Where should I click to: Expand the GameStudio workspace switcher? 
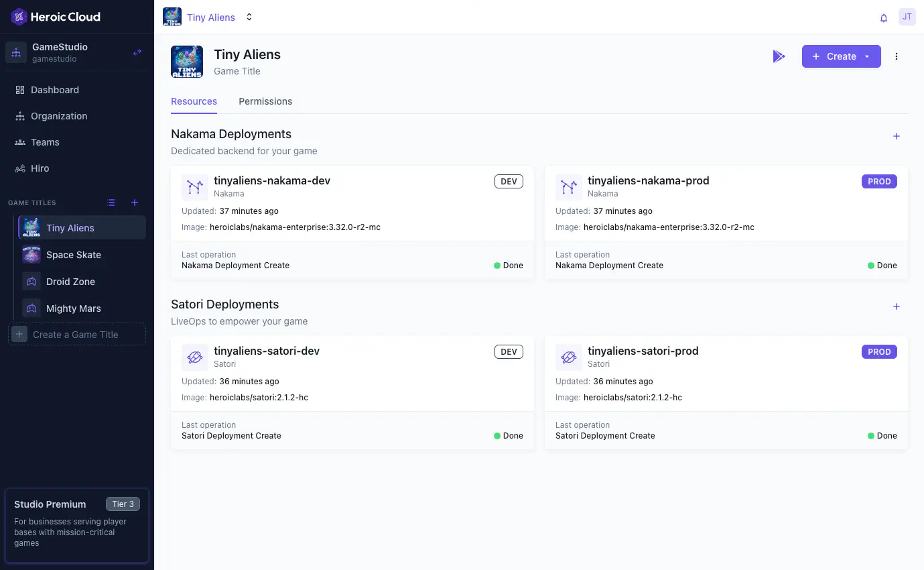point(137,52)
